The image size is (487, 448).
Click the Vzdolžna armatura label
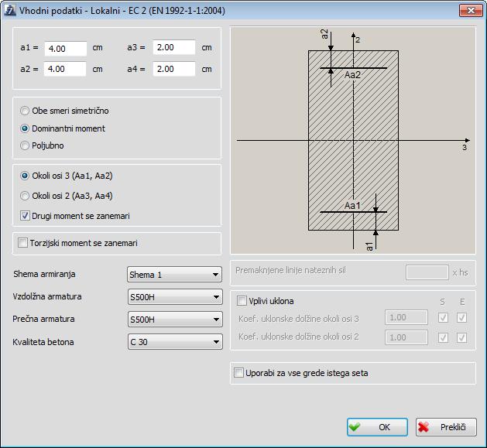click(x=47, y=296)
